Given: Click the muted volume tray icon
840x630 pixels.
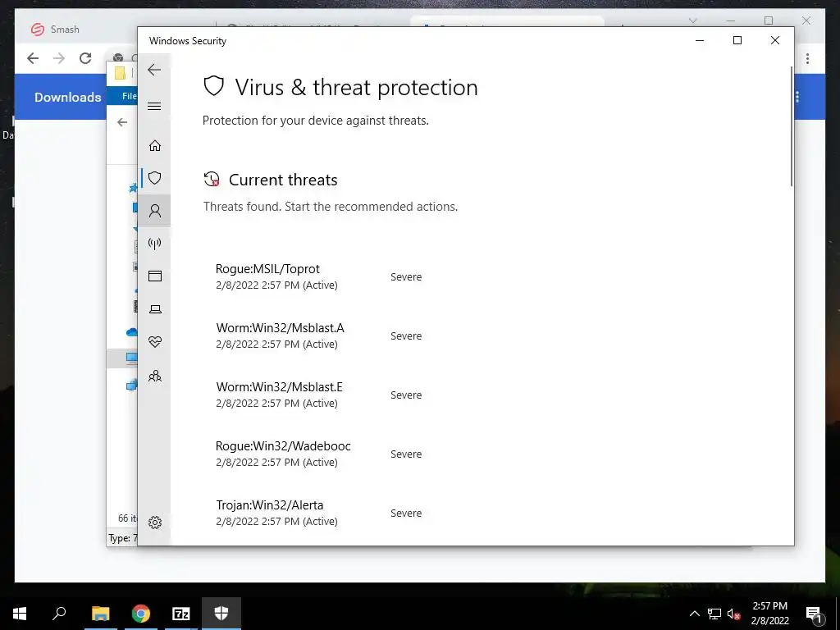Looking at the screenshot, I should tap(734, 614).
